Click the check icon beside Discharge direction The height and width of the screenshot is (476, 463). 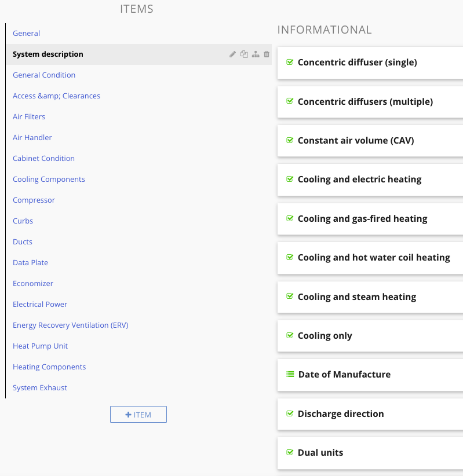click(290, 413)
